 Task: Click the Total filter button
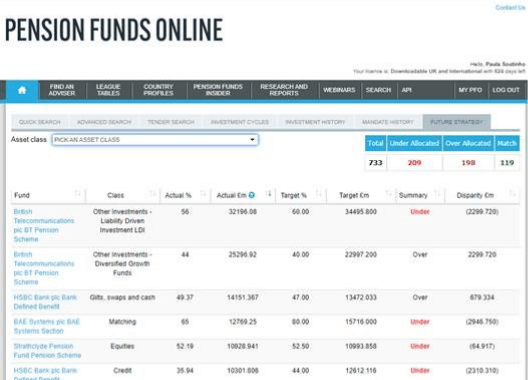375,143
